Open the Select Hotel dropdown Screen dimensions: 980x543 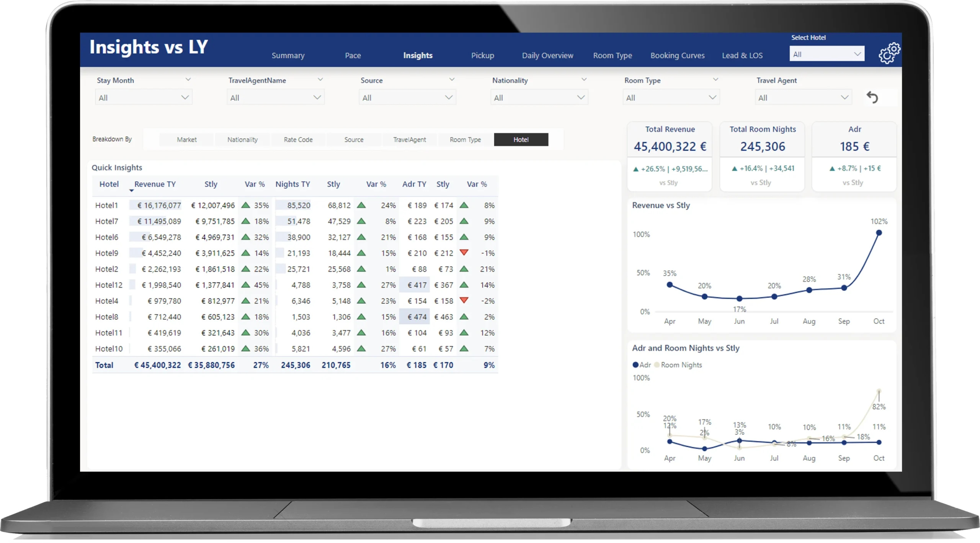click(x=826, y=54)
